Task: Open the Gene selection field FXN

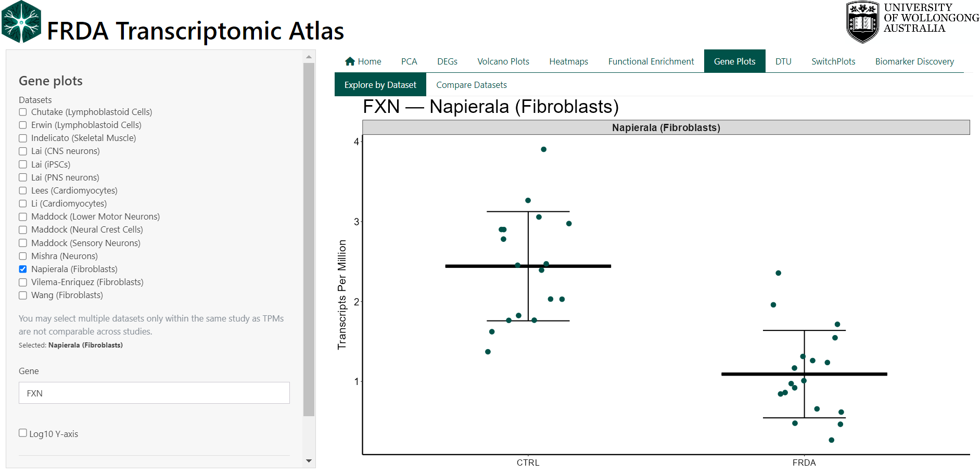Action: 154,393
